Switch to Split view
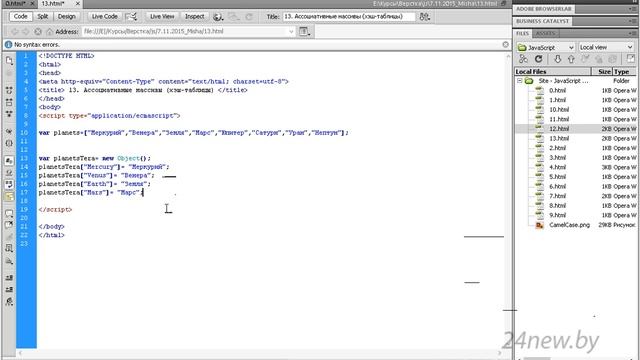The width and height of the screenshot is (640, 360). [42, 17]
